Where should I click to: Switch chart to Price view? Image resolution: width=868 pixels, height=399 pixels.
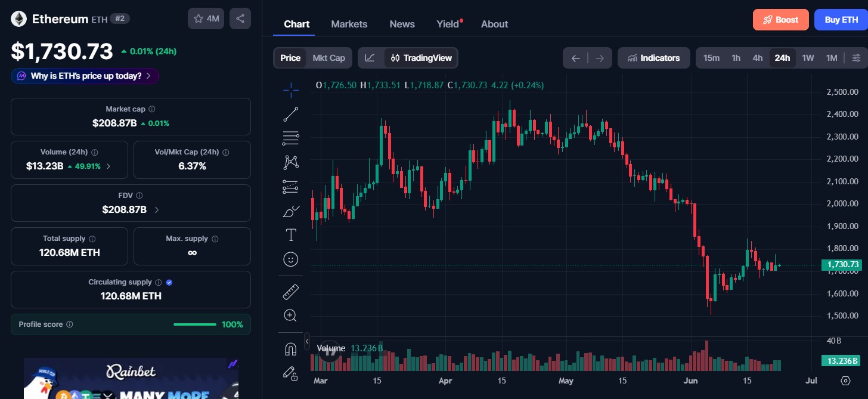(x=290, y=58)
